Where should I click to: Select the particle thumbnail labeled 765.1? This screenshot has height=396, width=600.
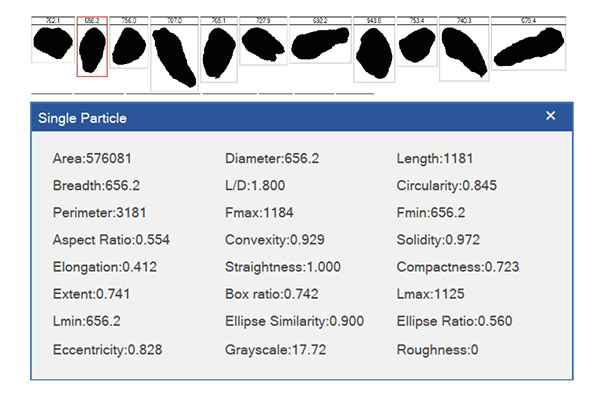coord(219,49)
